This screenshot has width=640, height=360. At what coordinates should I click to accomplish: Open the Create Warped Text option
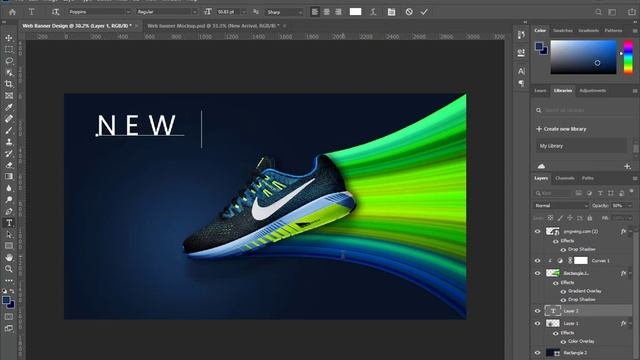tap(373, 12)
